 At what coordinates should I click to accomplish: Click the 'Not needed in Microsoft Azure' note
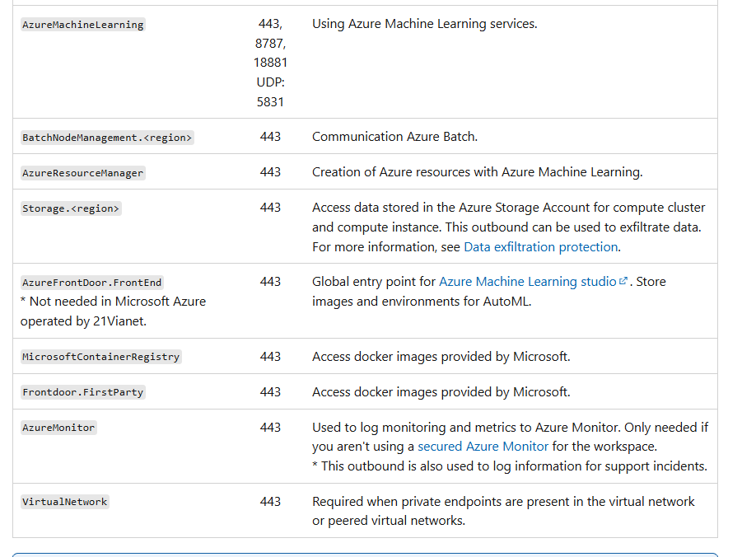pos(114,311)
